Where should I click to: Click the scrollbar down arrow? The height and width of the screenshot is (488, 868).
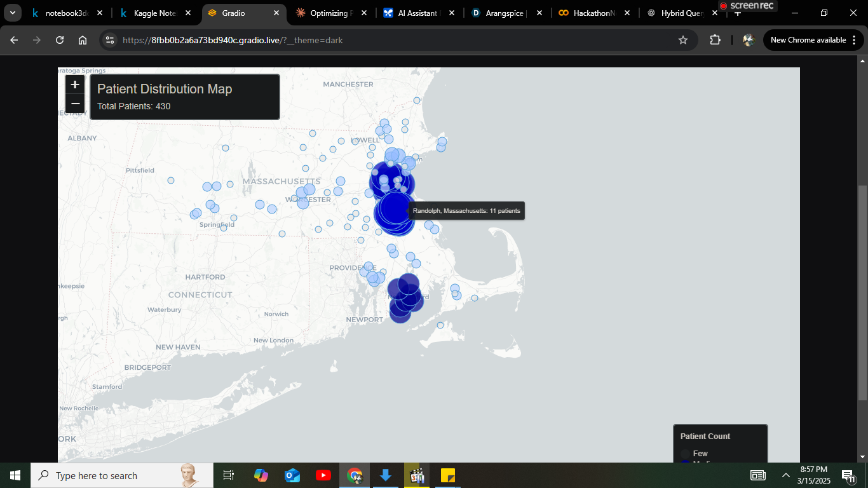862,457
